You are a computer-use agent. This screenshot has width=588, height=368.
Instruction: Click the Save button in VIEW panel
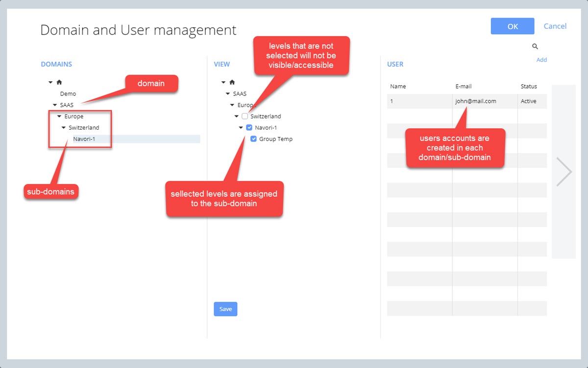pyautogui.click(x=225, y=309)
